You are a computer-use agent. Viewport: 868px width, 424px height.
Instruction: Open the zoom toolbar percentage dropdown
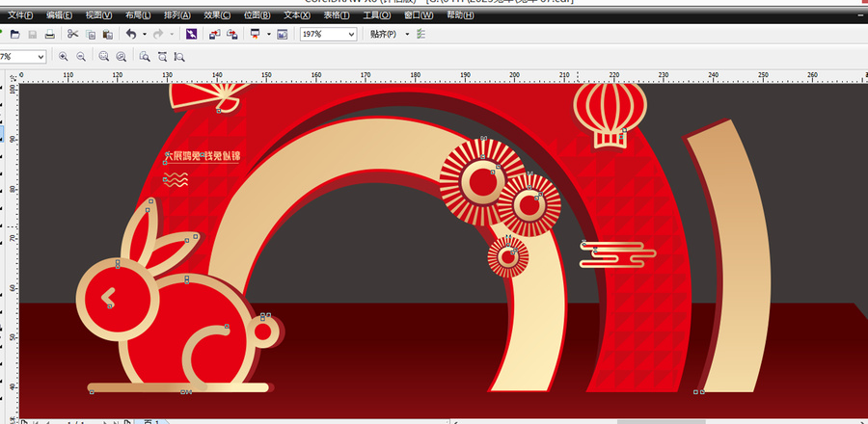pos(41,57)
